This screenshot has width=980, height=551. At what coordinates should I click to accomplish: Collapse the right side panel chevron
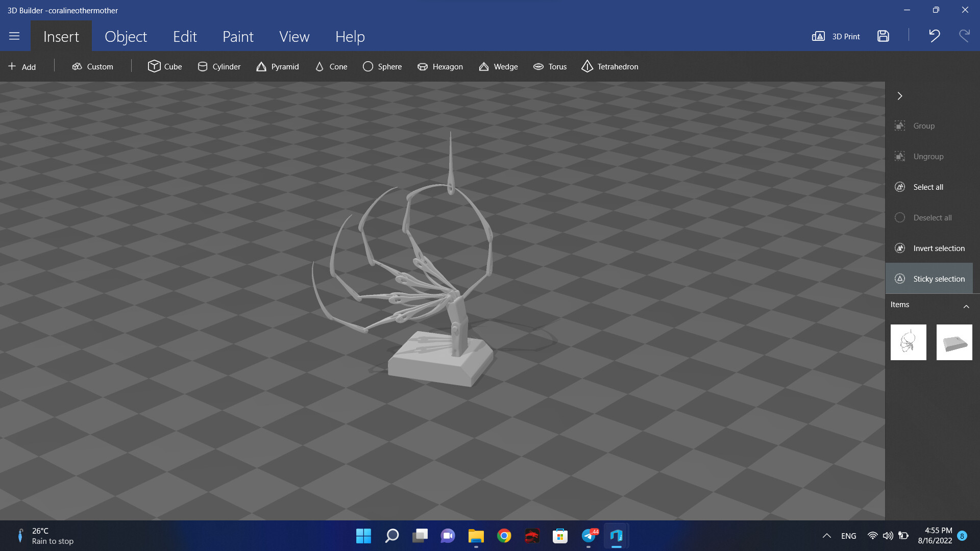pyautogui.click(x=900, y=96)
